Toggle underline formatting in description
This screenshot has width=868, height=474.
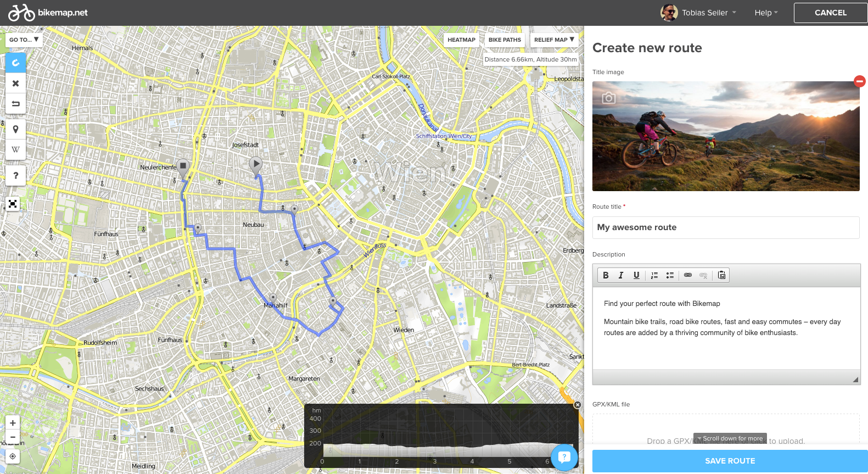(x=636, y=275)
